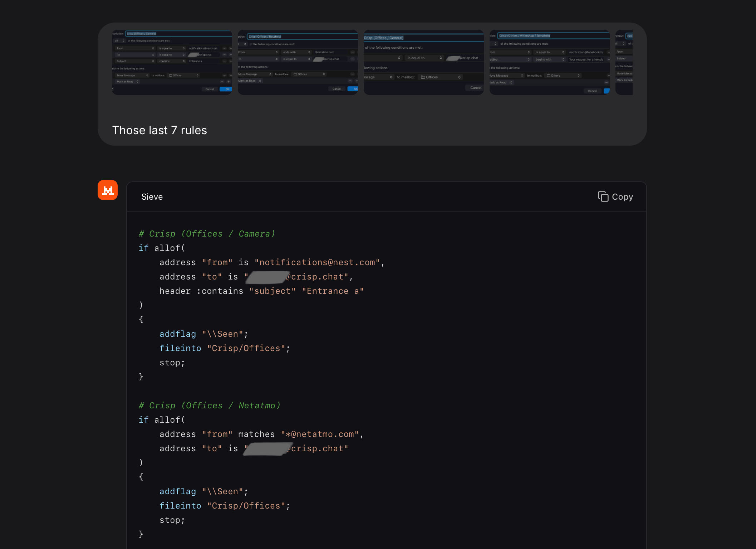The width and height of the screenshot is (756, 549).
Task: Click the Sieve language label
Action: (x=152, y=197)
